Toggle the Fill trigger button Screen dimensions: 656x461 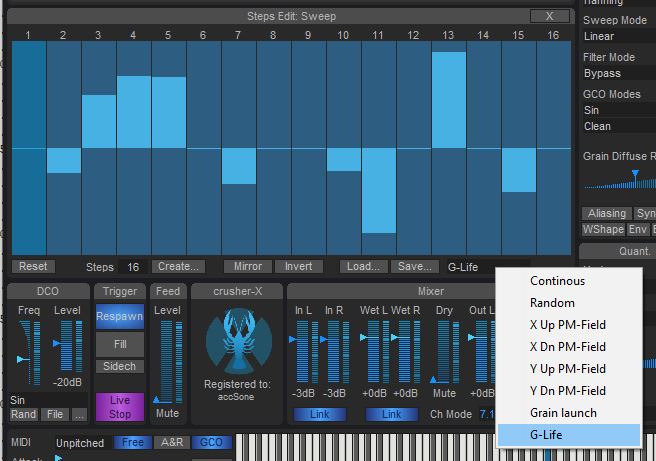120,344
